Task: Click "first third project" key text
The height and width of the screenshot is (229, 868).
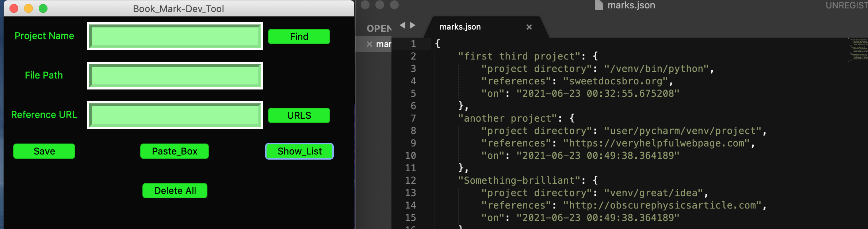Action: (x=519, y=56)
